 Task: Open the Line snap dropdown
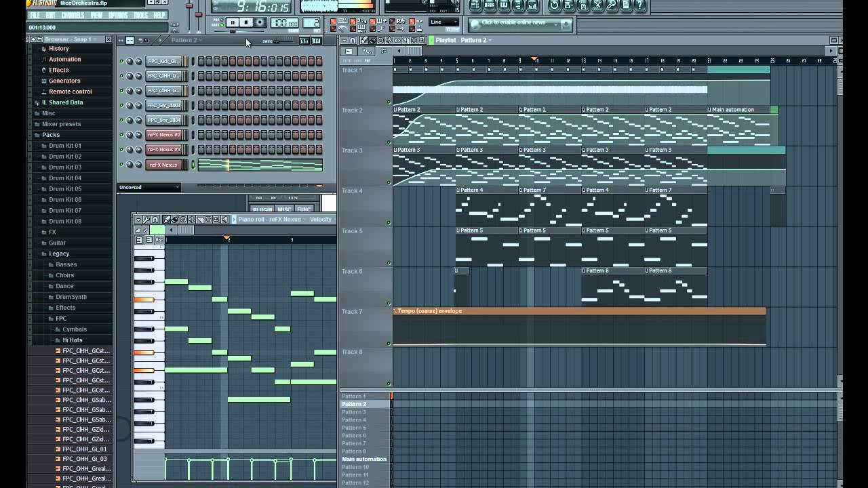coord(443,22)
